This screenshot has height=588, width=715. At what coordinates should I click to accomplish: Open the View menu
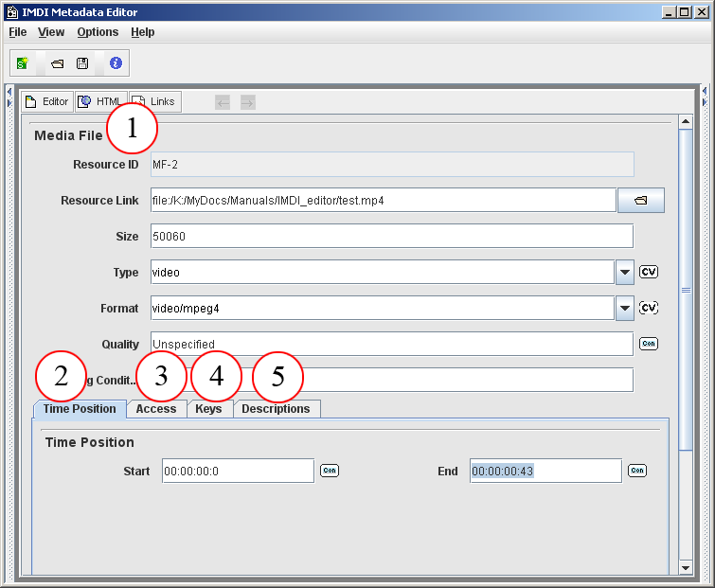pyautogui.click(x=51, y=32)
